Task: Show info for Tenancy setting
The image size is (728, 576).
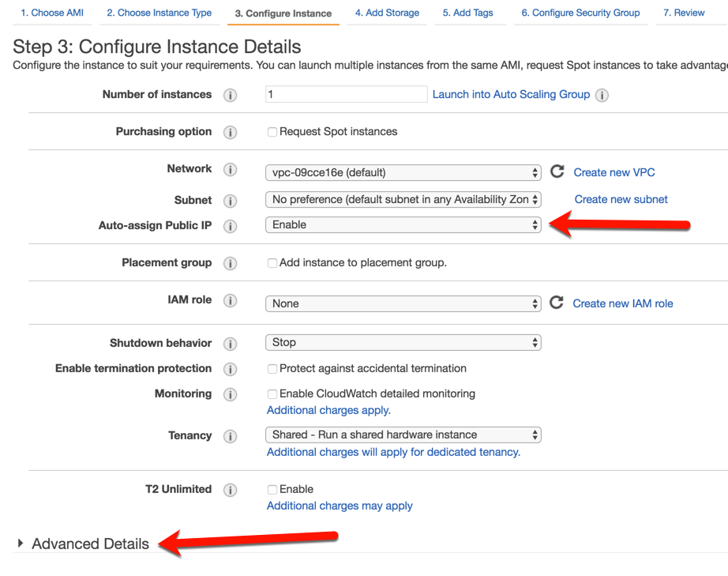Action: tap(230, 436)
